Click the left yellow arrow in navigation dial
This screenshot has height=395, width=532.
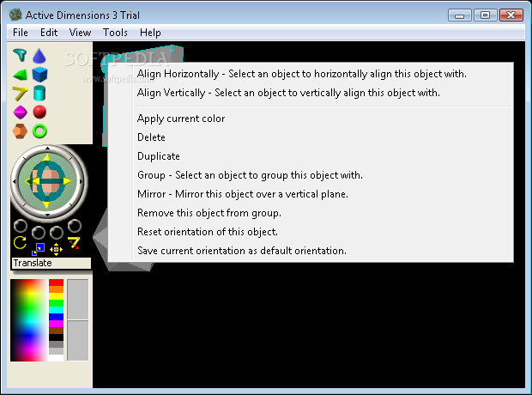click(x=33, y=181)
